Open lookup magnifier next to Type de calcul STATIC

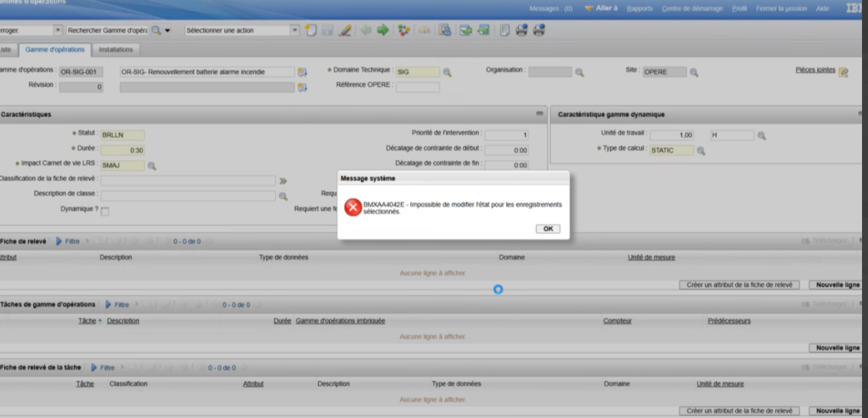701,151
